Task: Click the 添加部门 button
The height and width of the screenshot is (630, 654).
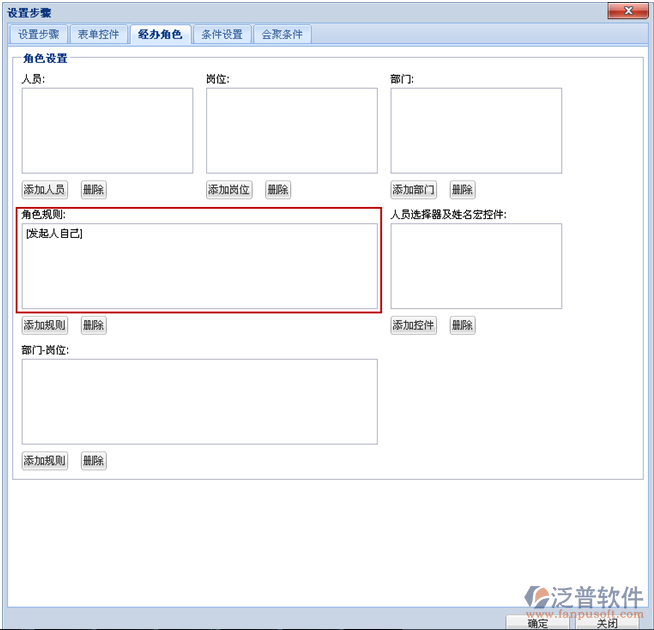Action: click(414, 190)
